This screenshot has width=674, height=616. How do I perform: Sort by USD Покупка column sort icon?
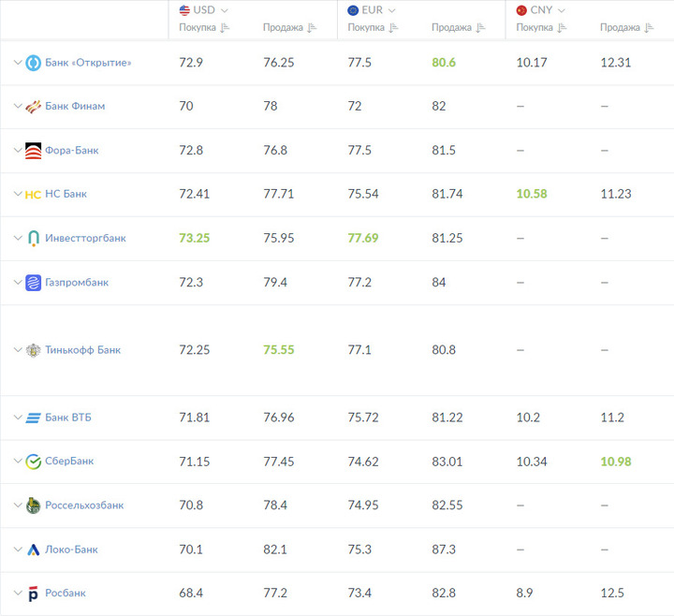[x=225, y=28]
